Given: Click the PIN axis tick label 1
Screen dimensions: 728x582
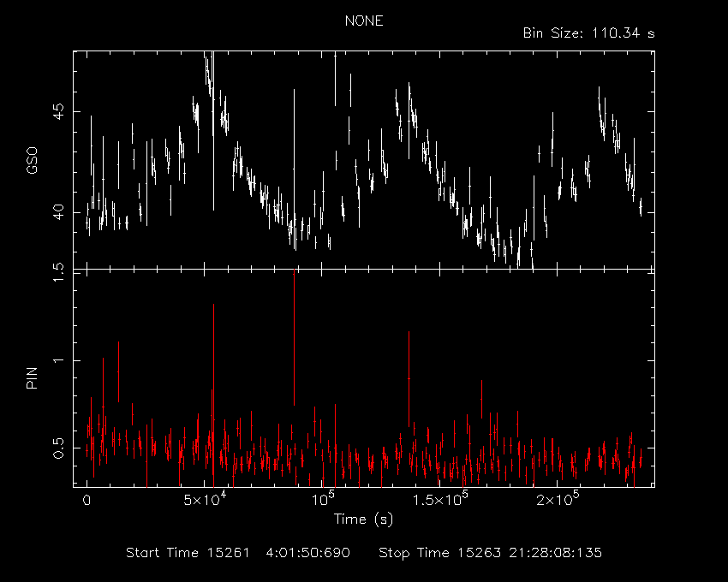Looking at the screenshot, I should coord(58,360).
